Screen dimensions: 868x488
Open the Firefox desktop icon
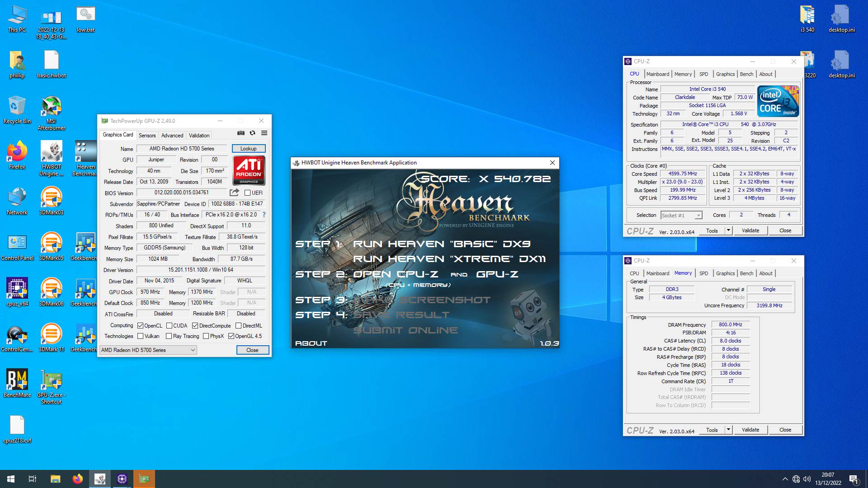17,155
